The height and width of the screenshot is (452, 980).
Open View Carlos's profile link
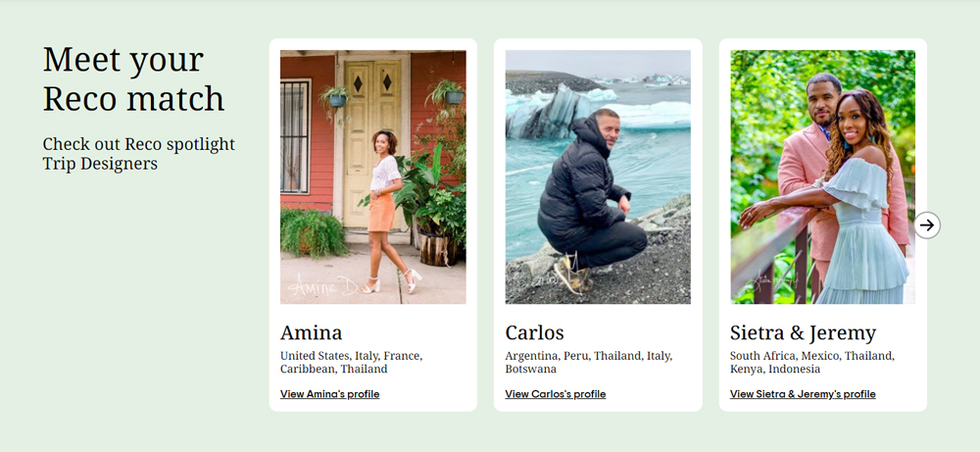coord(555,394)
